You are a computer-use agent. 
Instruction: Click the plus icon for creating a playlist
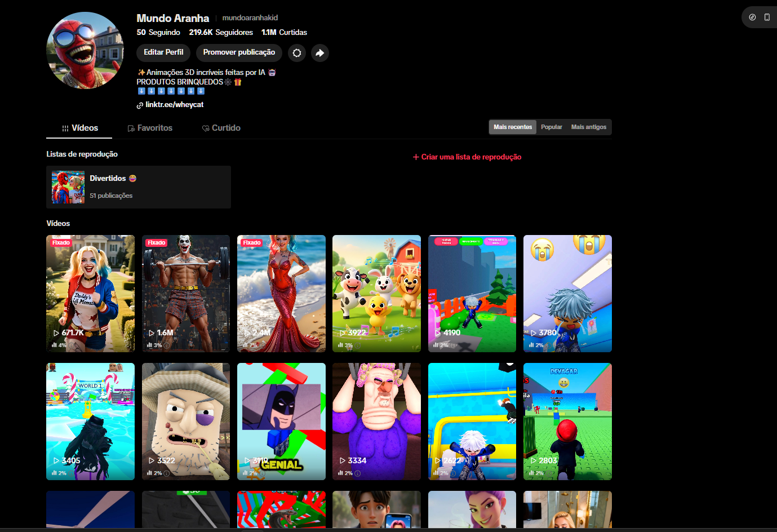pyautogui.click(x=416, y=157)
